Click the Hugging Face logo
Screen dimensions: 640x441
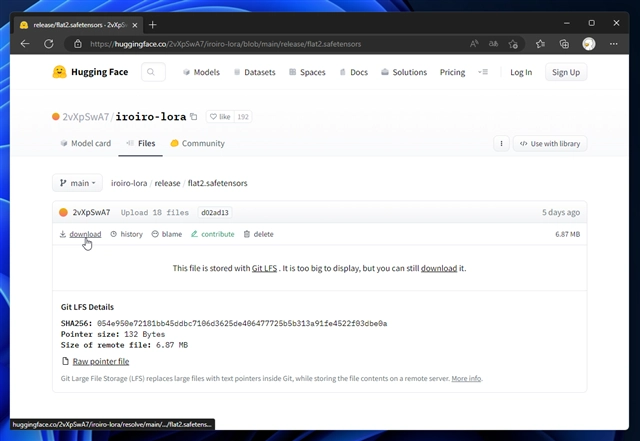point(90,72)
